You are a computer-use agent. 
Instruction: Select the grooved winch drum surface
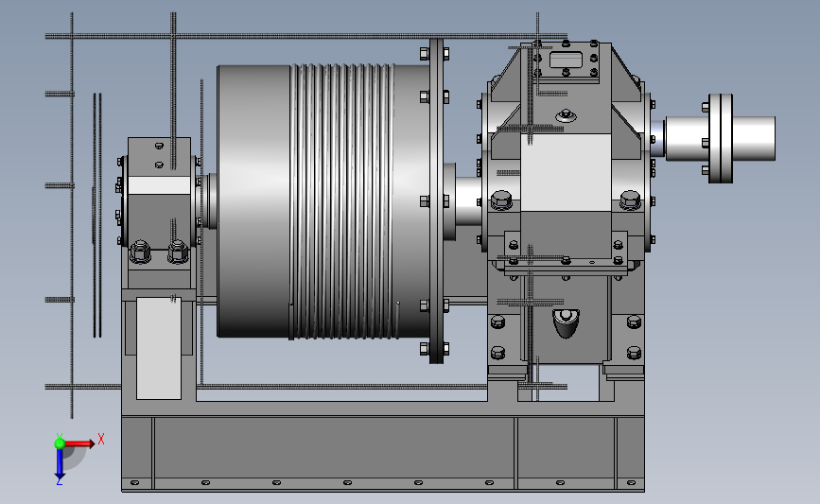click(x=342, y=201)
